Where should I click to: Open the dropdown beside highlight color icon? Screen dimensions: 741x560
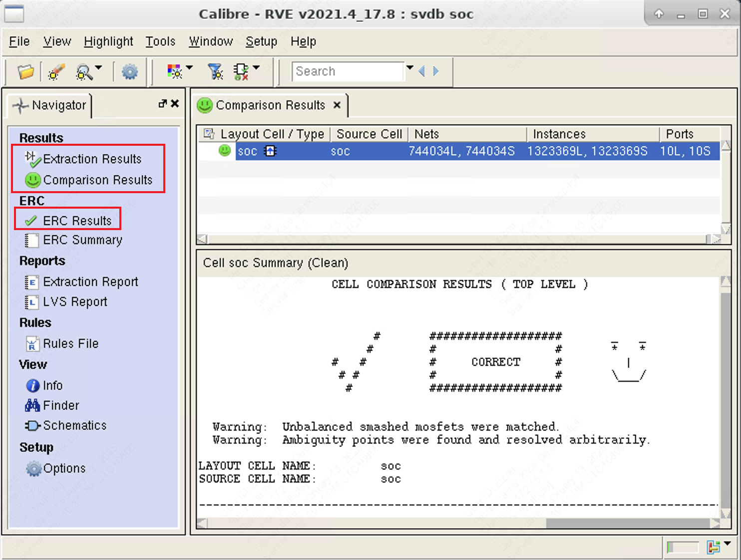click(189, 68)
